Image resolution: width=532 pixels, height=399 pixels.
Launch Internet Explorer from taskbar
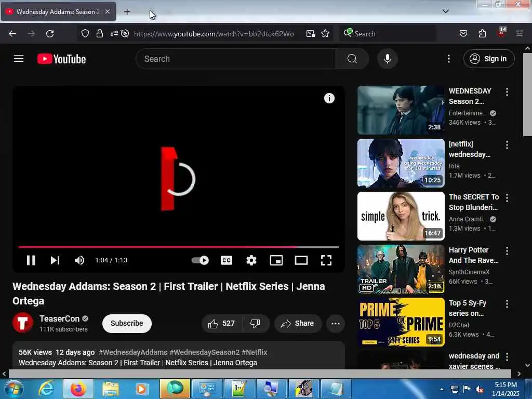46,389
